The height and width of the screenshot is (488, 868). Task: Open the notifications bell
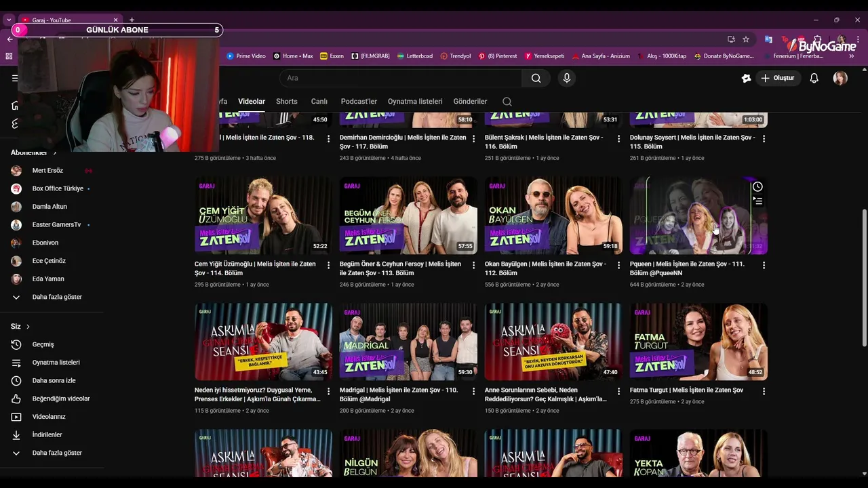point(814,78)
